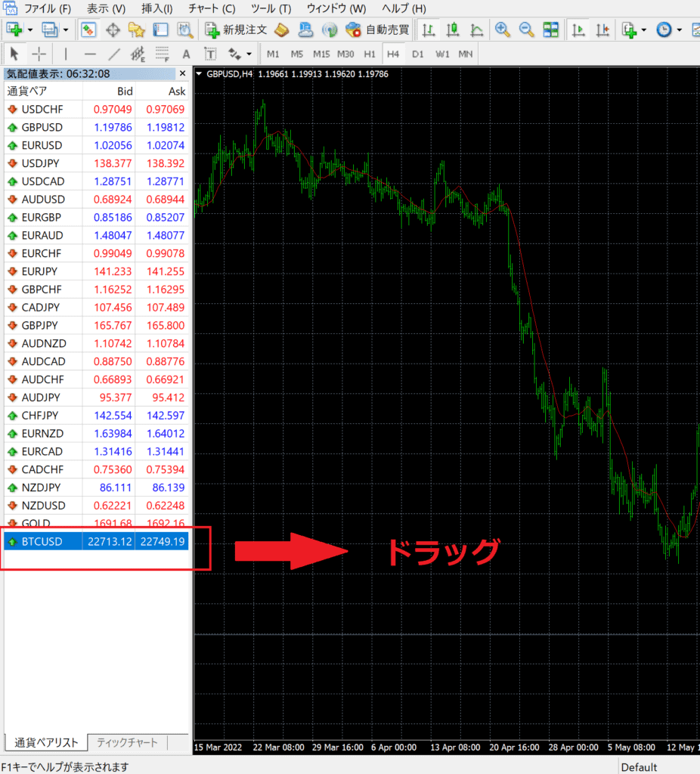Screen dimensions: 700x774
Task: Switch to the ティックチャート tab
Action: (127, 742)
